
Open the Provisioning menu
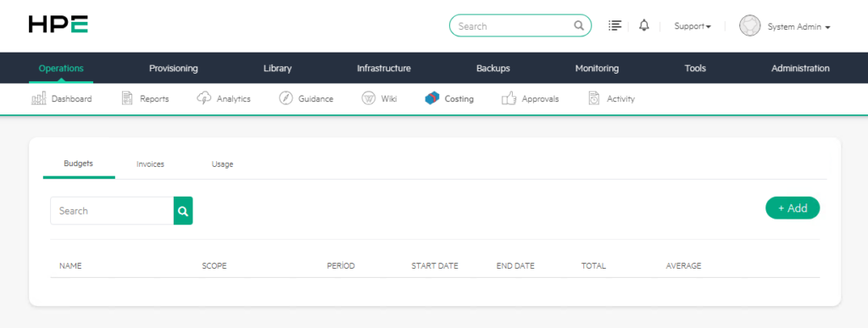(x=173, y=69)
